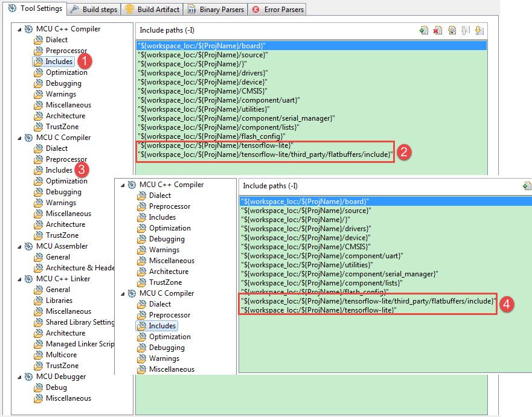Viewport: 532px width, 417px height.
Task: Switch to the Tool Settings tab
Action: coord(35,8)
